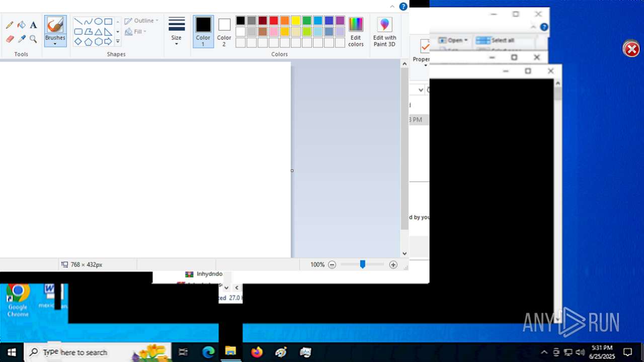Open Task View on taskbar
The height and width of the screenshot is (362, 644).
[183, 352]
